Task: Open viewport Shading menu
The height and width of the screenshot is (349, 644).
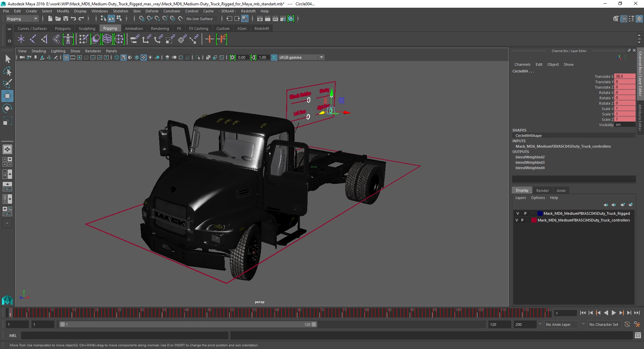Action: tap(39, 51)
